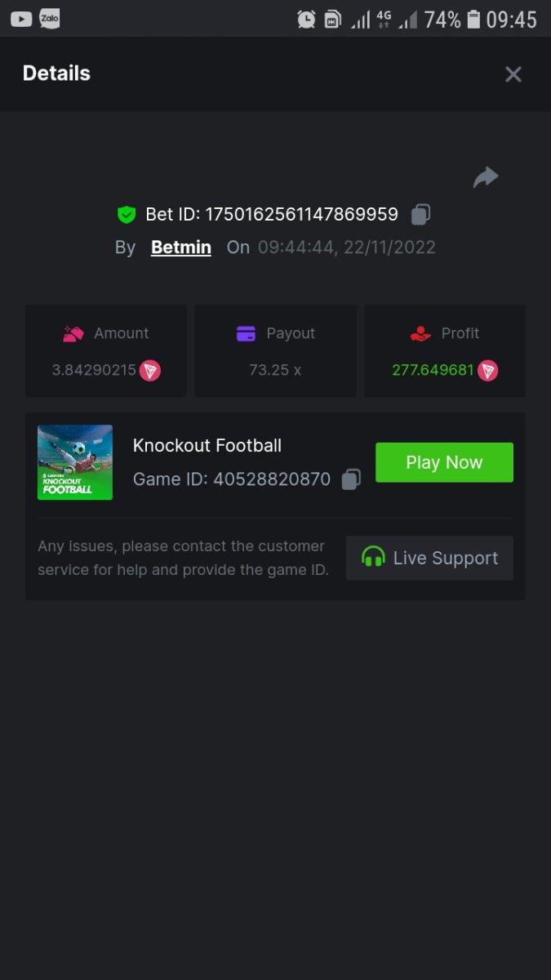
Task: Click the TRON coin icon beside profit
Action: coord(487,370)
